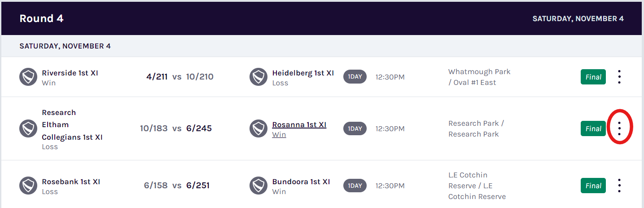This screenshot has width=644, height=208.
Task: Click Riverside 1st XI shield logo
Action: [x=28, y=77]
